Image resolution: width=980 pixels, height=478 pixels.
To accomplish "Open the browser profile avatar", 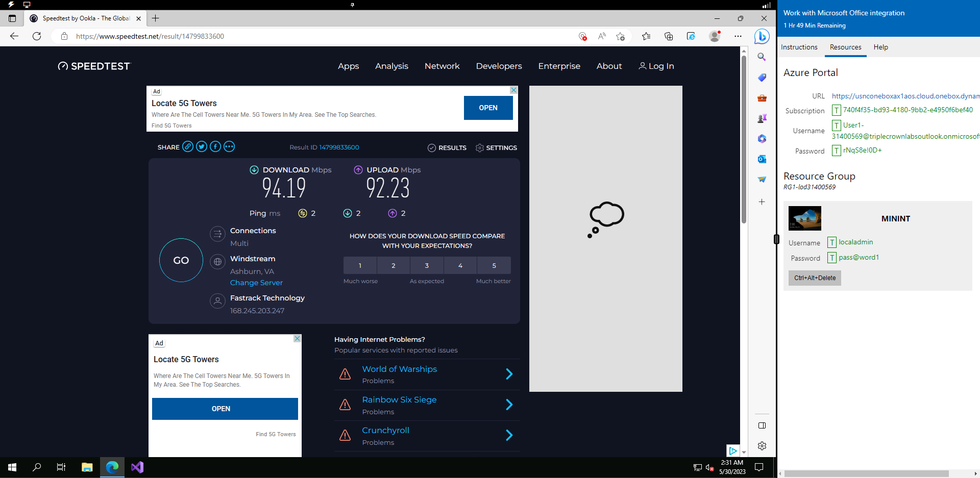I will coord(715,36).
